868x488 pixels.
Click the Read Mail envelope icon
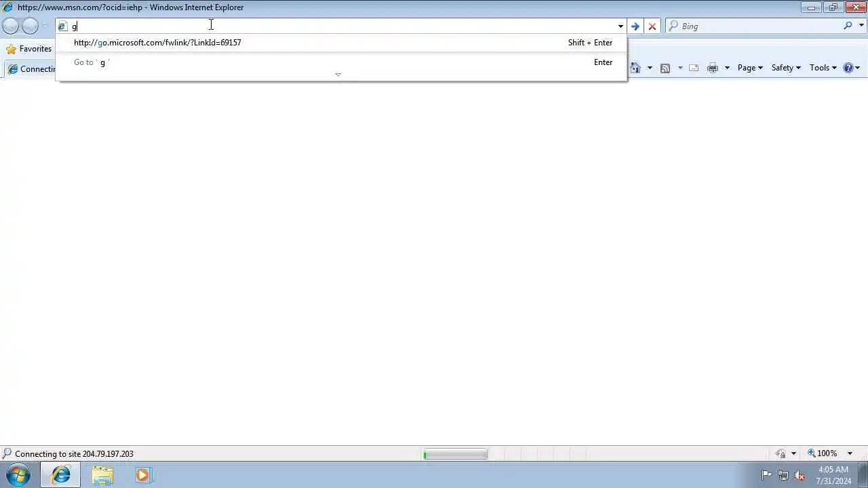click(693, 68)
